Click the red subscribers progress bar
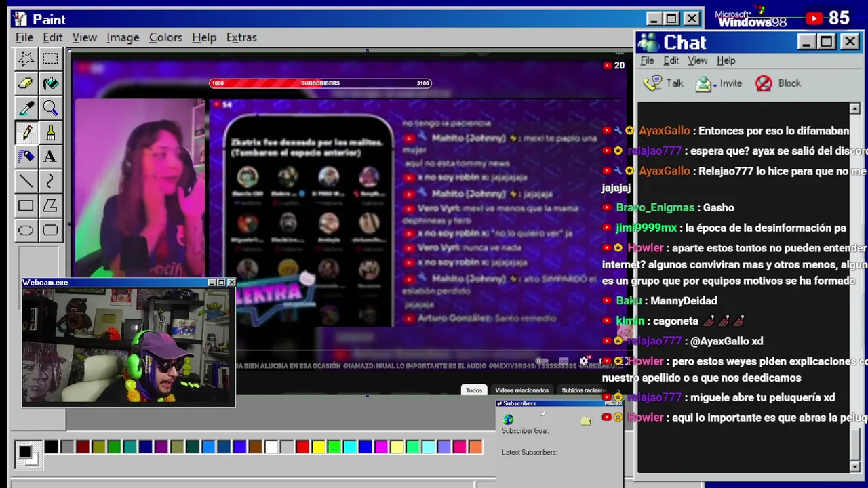868x488 pixels. pyautogui.click(x=320, y=83)
